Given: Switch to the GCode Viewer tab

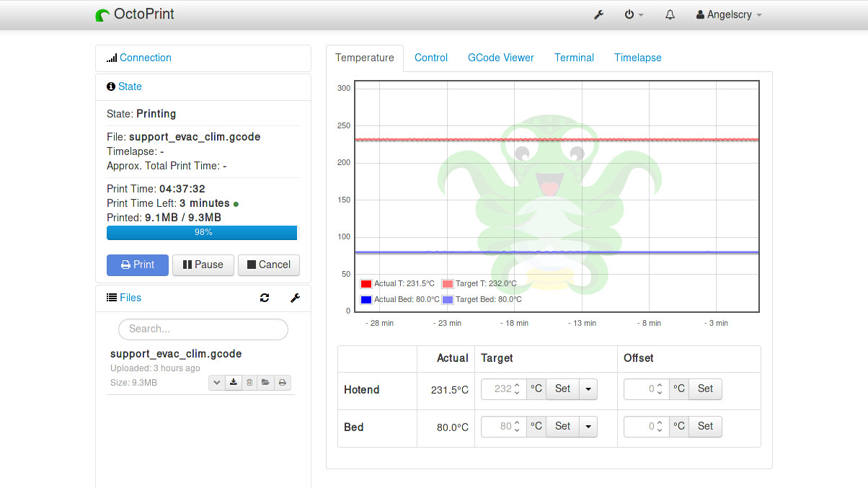Looking at the screenshot, I should point(500,58).
